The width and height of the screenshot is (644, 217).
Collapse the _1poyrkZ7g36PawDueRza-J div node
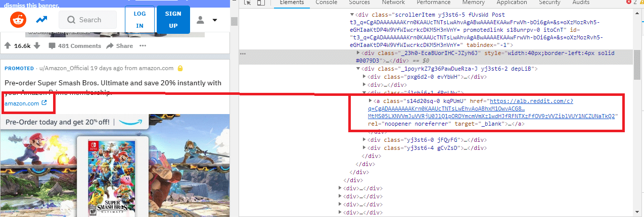(x=358, y=69)
